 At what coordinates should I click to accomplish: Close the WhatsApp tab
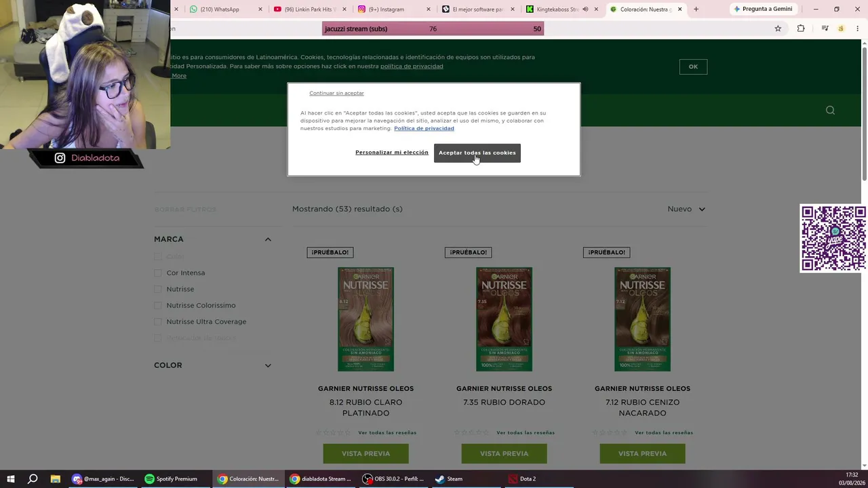tap(260, 9)
